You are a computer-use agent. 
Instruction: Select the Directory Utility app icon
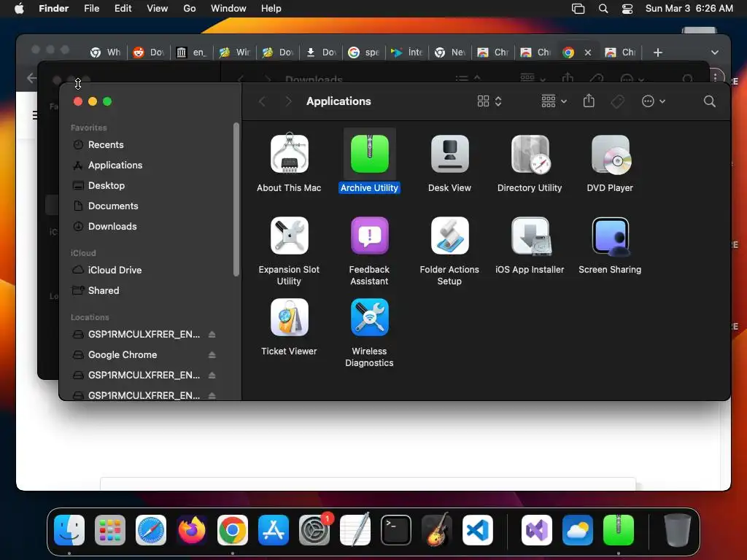coord(530,154)
